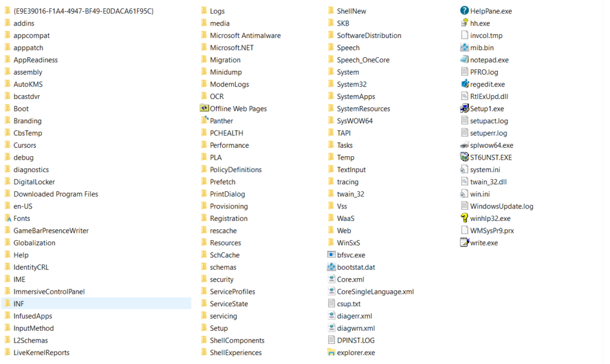
Task: Click the Panther folder icon
Action: tap(204, 120)
